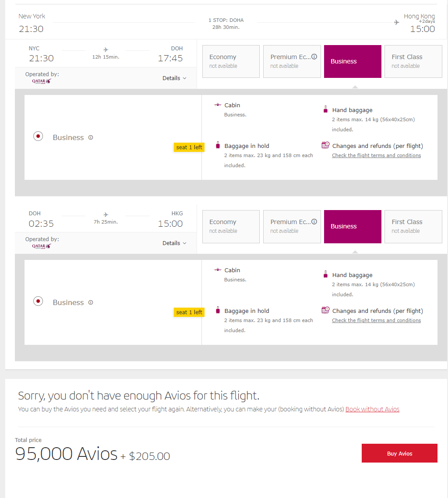Click Premium Economy info icon on DOH–HKG flight
This screenshot has height=498, width=448.
pyautogui.click(x=314, y=222)
